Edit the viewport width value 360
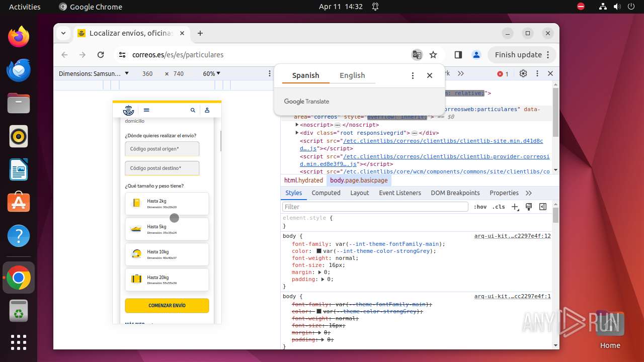Viewport: 644px width, 362px height. coord(147,73)
